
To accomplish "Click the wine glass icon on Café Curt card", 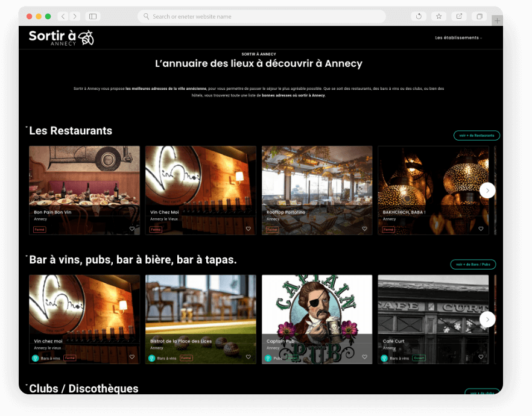I will [x=384, y=358].
